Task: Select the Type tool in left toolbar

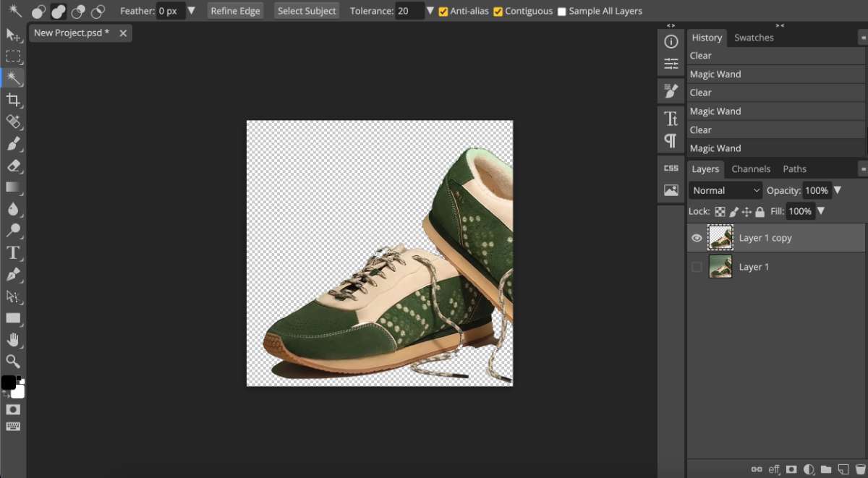Action: [x=13, y=252]
